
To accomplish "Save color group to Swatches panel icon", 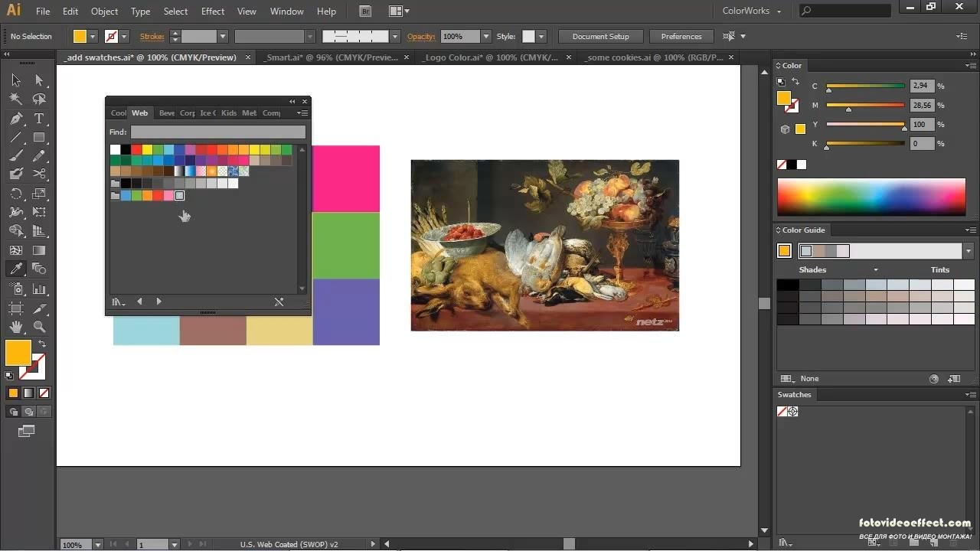I will pyautogui.click(x=953, y=379).
